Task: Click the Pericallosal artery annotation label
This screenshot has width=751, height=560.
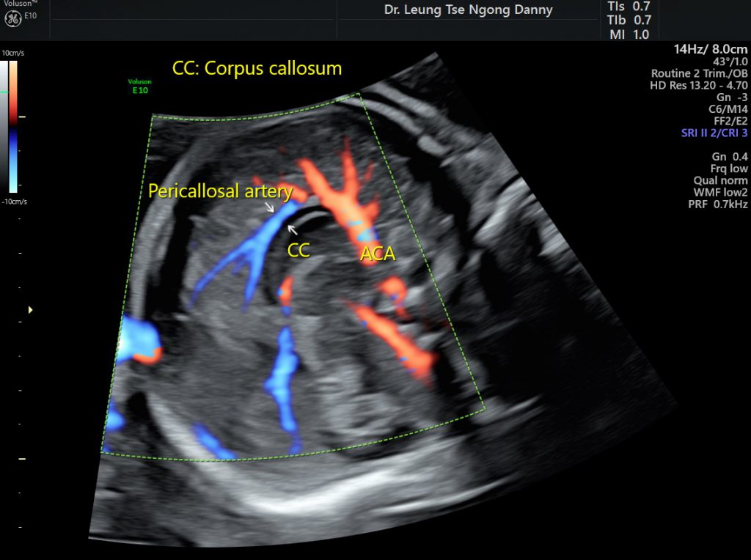Action: pos(220,191)
